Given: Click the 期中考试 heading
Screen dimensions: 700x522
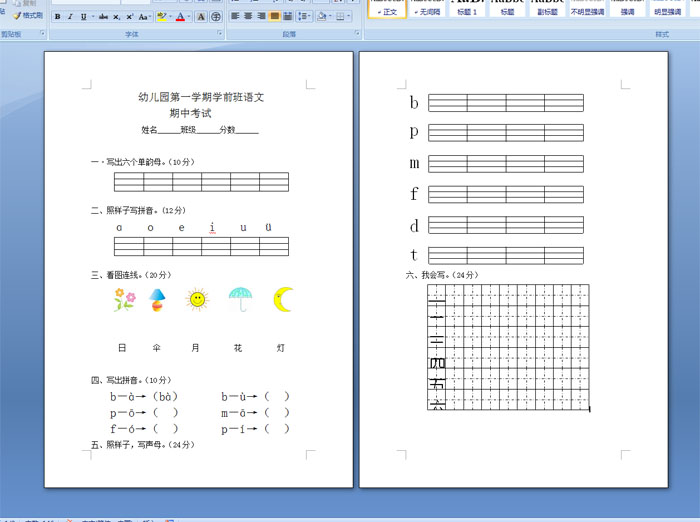Looking at the screenshot, I should [191, 113].
